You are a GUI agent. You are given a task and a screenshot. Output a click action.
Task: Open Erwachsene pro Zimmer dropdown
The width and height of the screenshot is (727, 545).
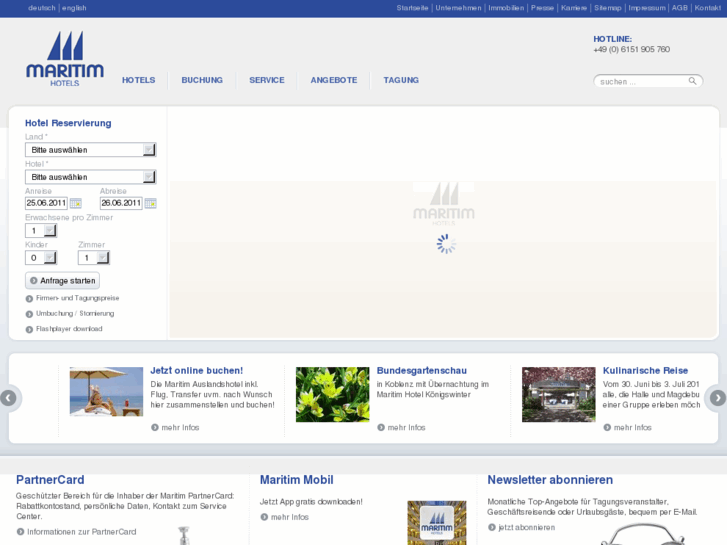[x=41, y=231]
